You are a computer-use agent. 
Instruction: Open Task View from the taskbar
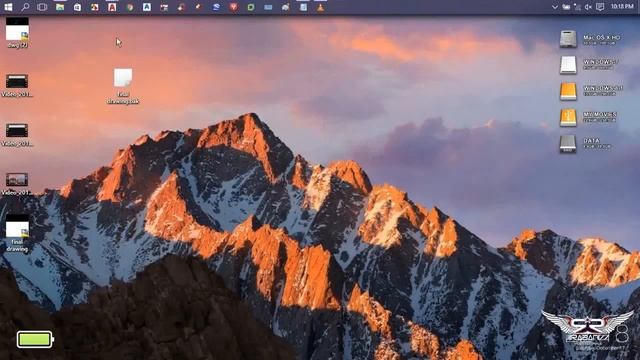(42, 7)
